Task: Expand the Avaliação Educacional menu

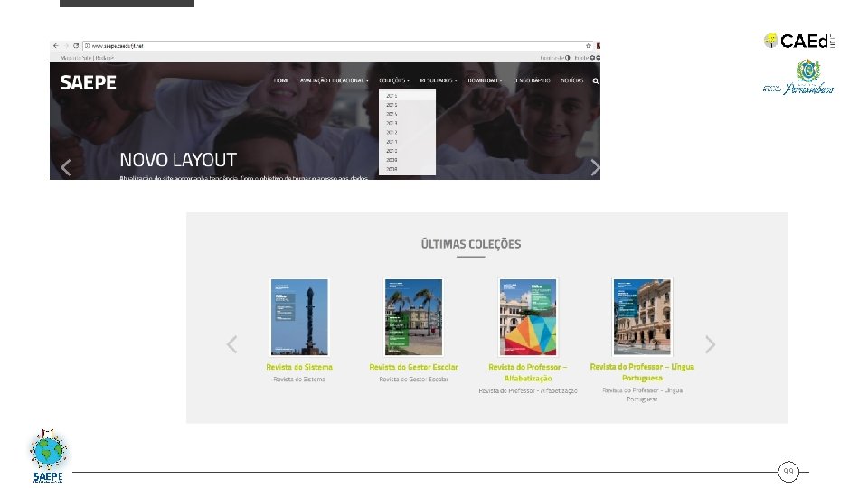Action: coord(334,80)
